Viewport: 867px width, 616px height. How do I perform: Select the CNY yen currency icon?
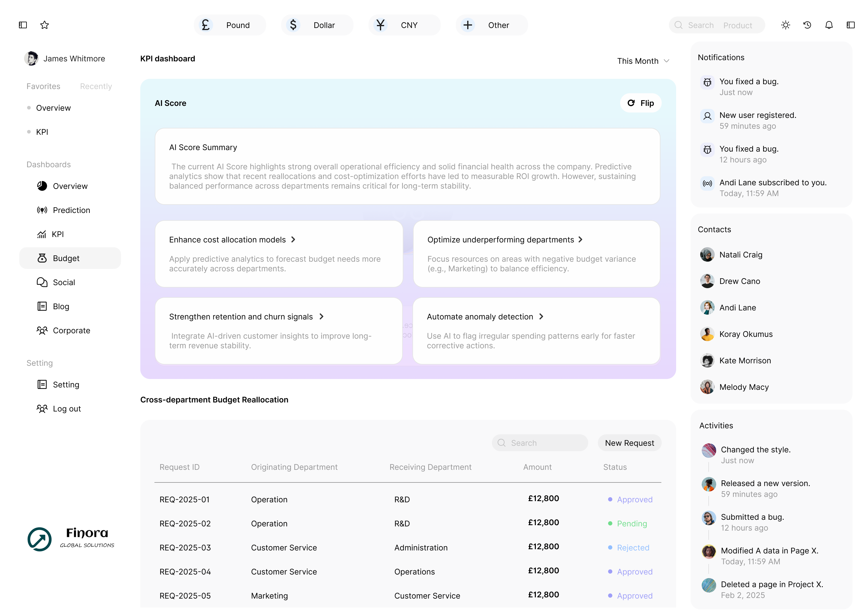(x=380, y=25)
